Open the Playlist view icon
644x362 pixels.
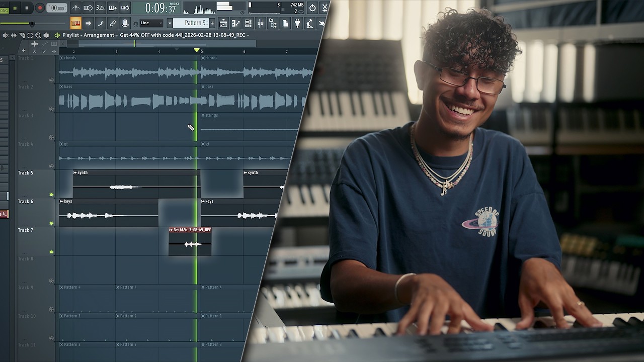[x=223, y=23]
